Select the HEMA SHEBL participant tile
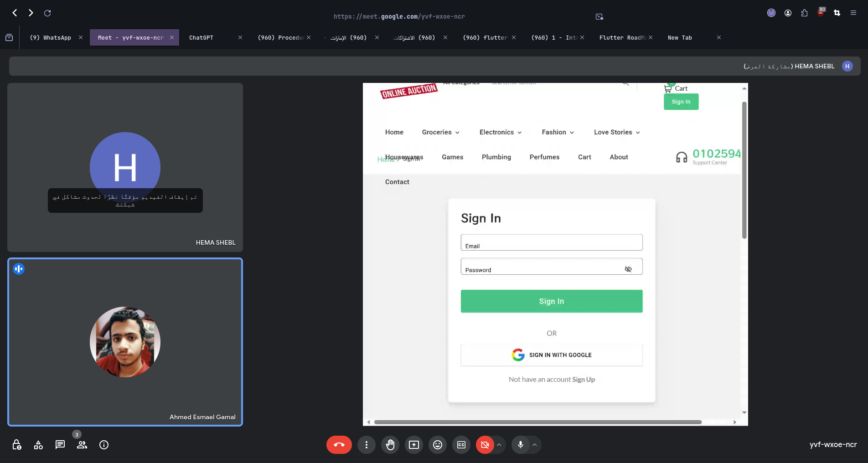 coord(125,167)
